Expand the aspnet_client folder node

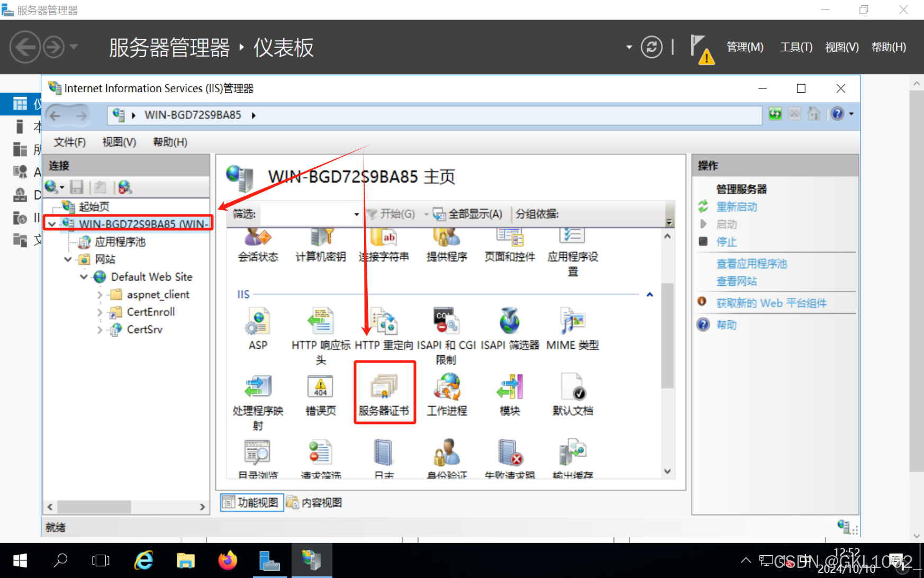tap(100, 294)
